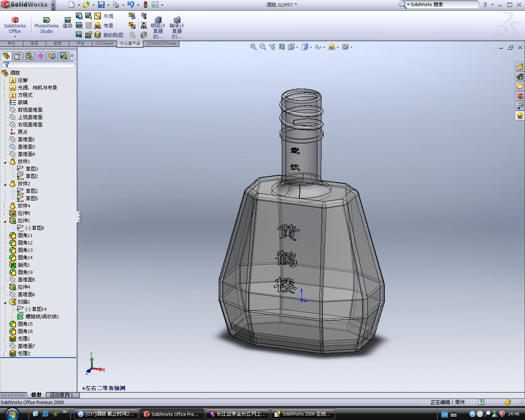Open the DimXpertManager tab icon
This screenshot has height=420, width=525.
click(40, 56)
